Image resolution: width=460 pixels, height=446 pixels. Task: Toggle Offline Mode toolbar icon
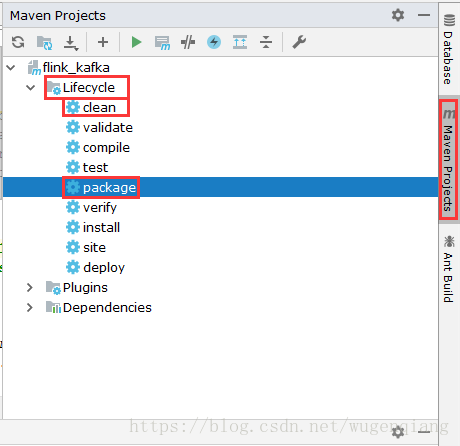click(x=188, y=42)
